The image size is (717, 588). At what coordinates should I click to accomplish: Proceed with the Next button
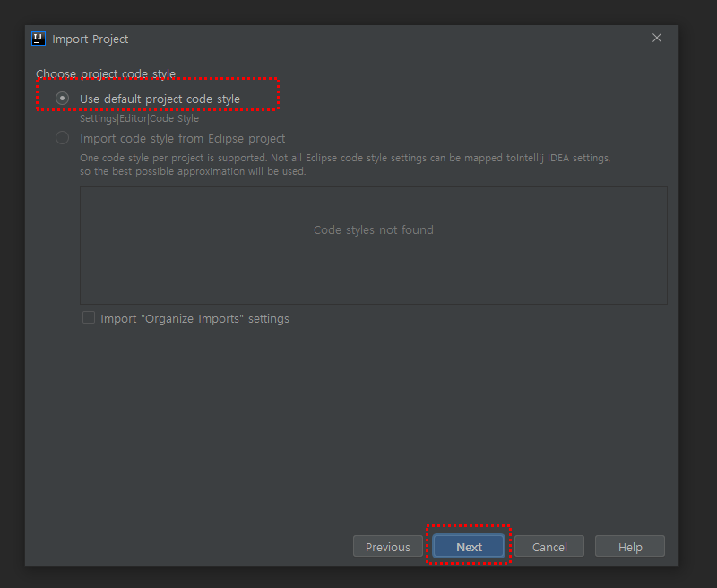click(x=469, y=547)
